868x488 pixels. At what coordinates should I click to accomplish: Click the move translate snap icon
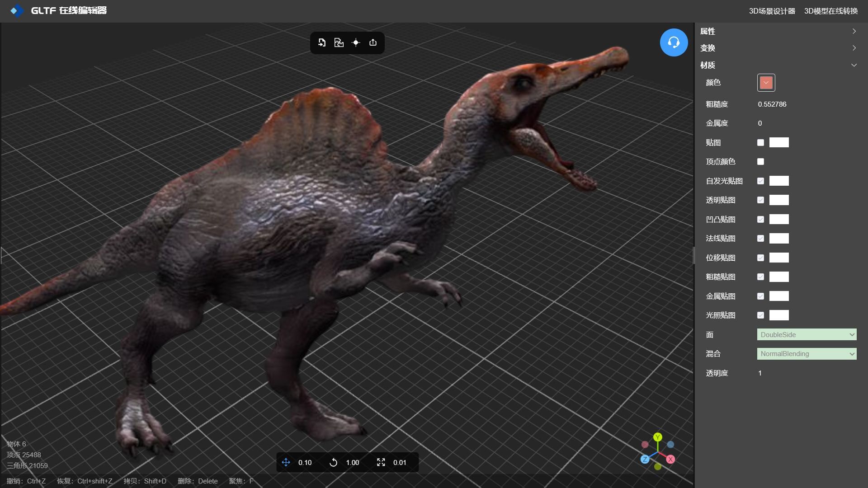(286, 462)
